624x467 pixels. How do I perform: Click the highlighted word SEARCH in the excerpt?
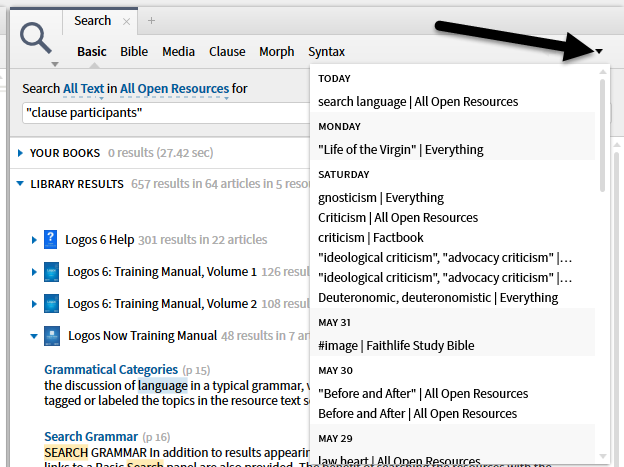(66, 453)
